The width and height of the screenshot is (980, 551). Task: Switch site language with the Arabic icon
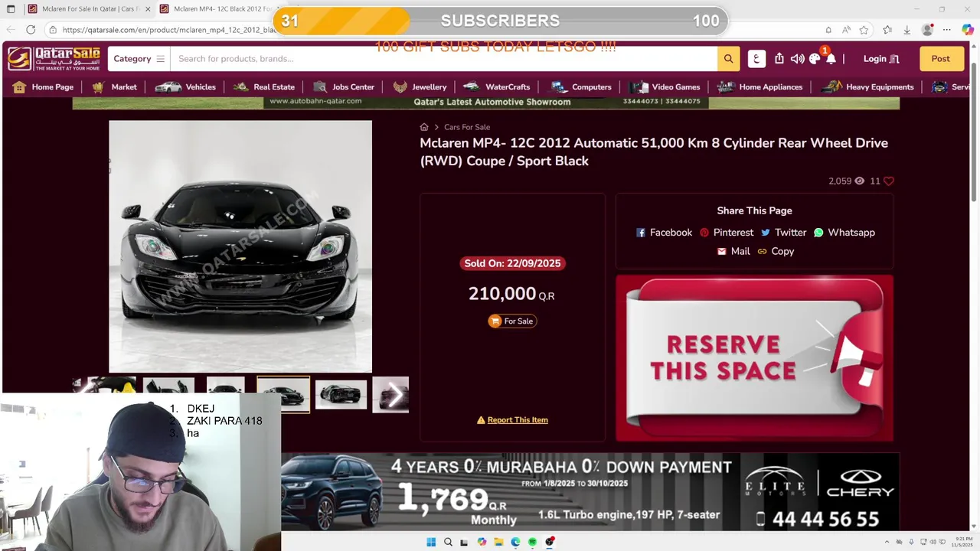756,59
